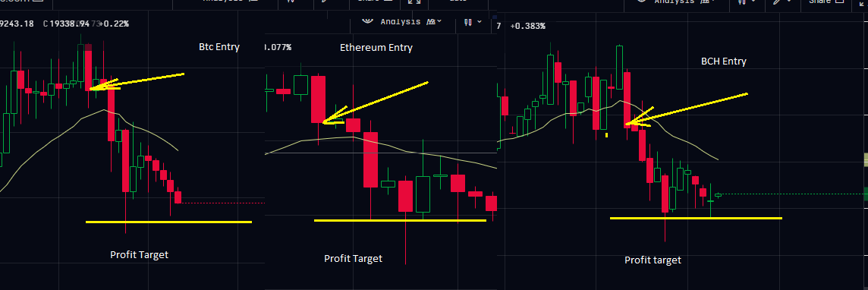Click the small yellow marker below the BCH candles
The height and width of the screenshot is (290, 868).
tap(607, 134)
